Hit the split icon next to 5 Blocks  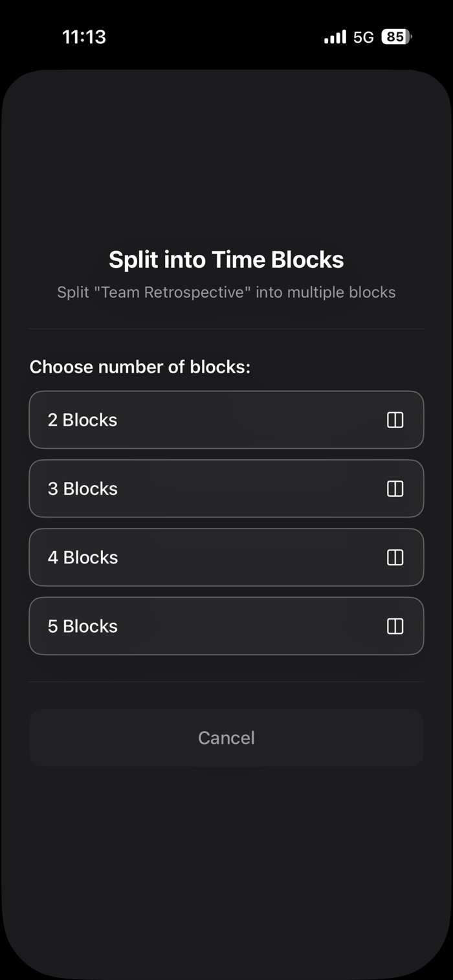pos(395,626)
